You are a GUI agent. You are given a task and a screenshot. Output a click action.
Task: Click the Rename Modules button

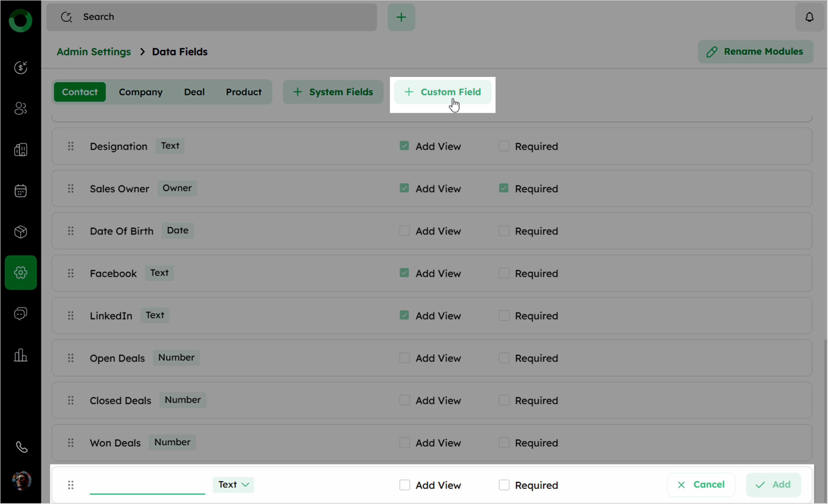coord(755,52)
